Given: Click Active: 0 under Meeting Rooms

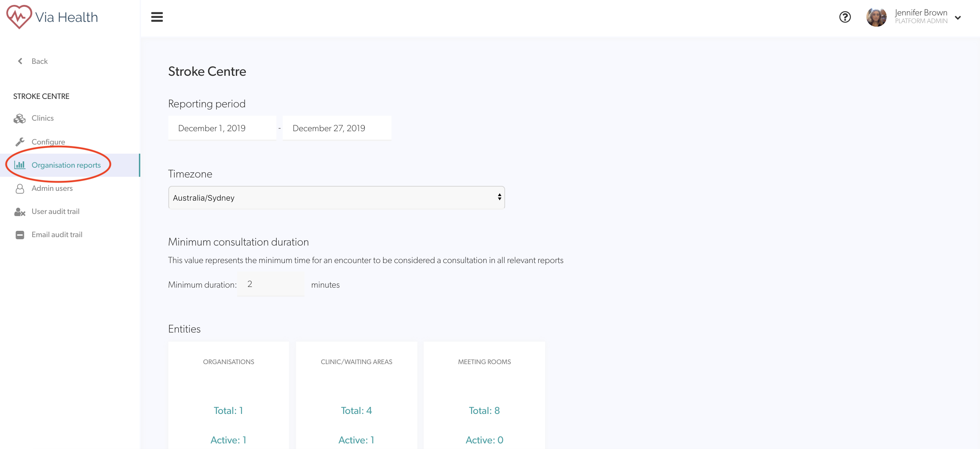Looking at the screenshot, I should pos(484,440).
